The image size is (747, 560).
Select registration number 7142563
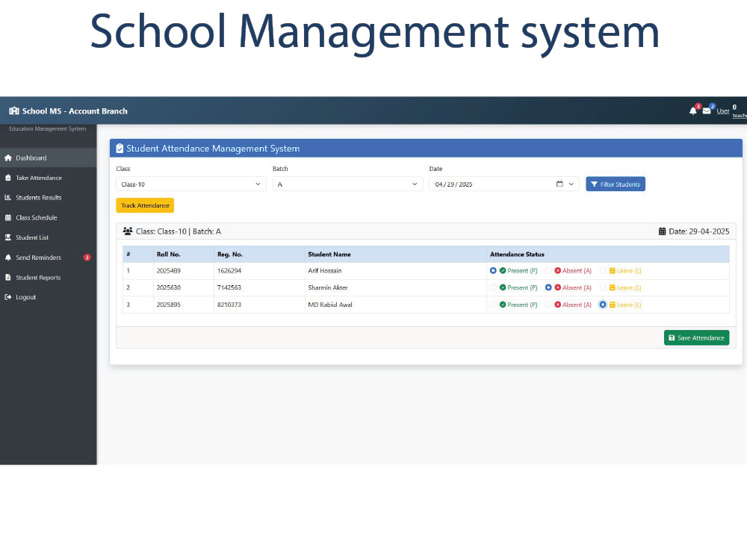[229, 287]
